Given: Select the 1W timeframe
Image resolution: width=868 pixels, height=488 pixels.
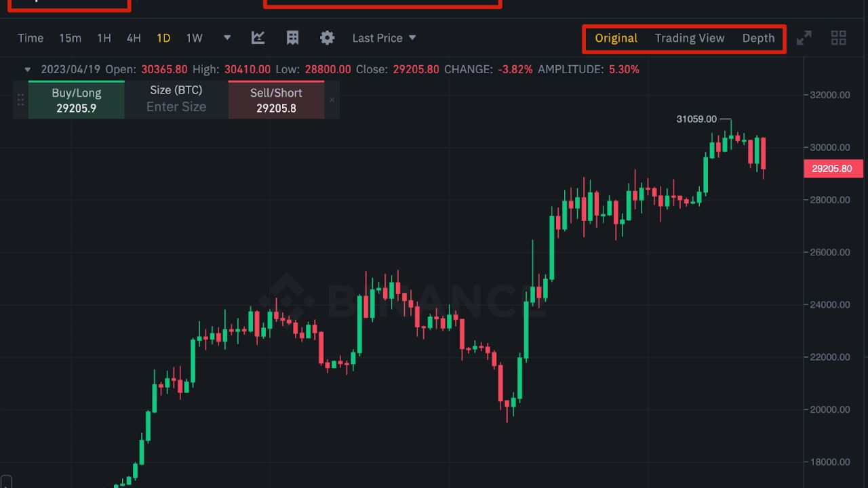Looking at the screenshot, I should [x=193, y=38].
